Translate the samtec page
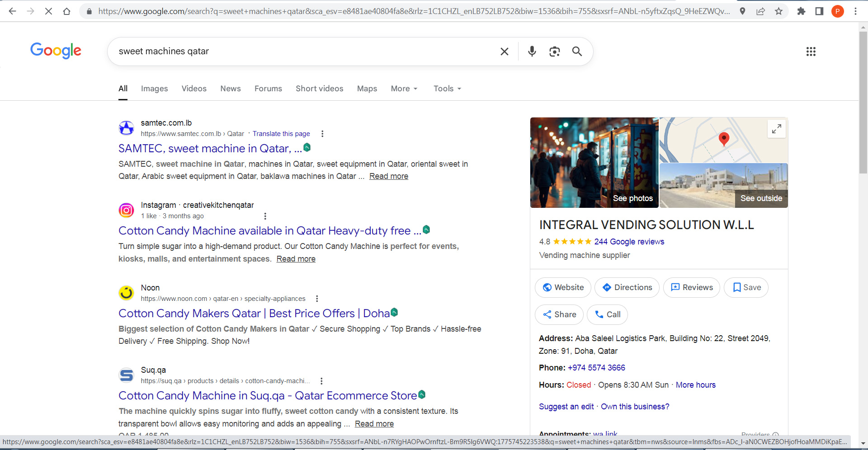This screenshot has width=868, height=450. [x=281, y=134]
